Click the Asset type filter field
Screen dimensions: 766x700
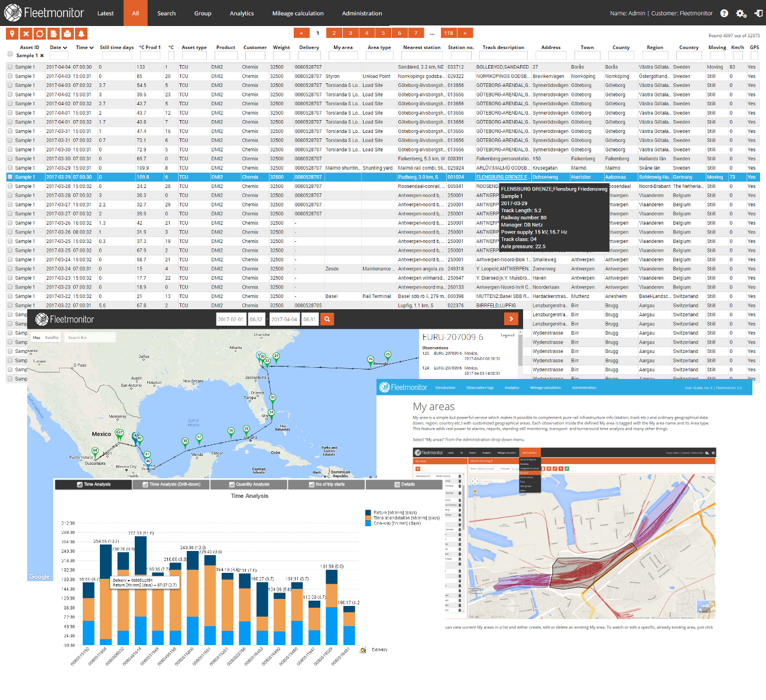click(x=194, y=56)
